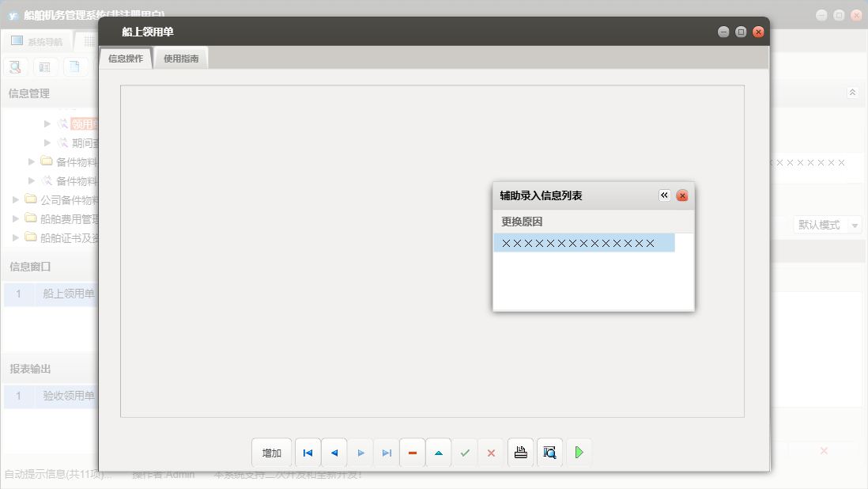
Task: Advance to the next record arrow
Action: coord(360,453)
